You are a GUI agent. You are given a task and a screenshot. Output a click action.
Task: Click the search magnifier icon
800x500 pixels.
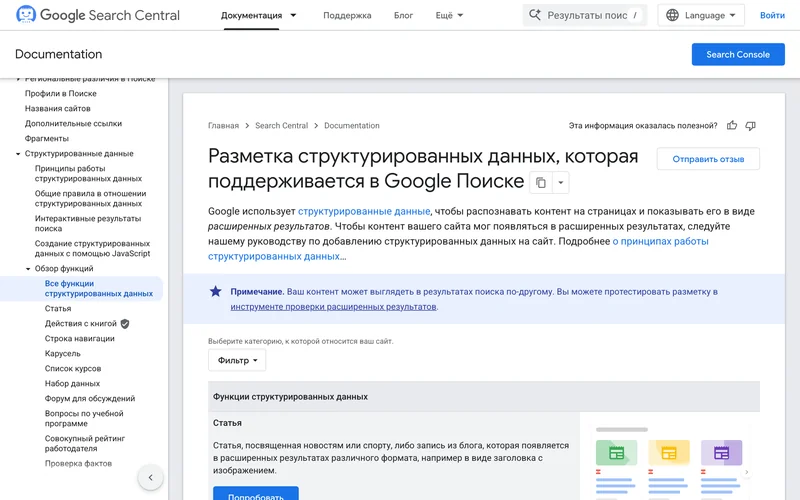click(x=534, y=15)
